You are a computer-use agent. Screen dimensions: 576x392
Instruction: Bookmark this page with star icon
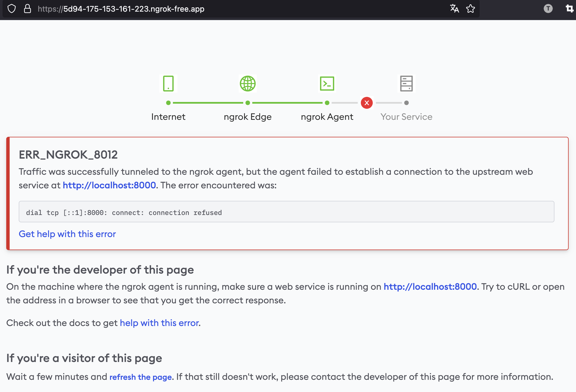coord(471,9)
